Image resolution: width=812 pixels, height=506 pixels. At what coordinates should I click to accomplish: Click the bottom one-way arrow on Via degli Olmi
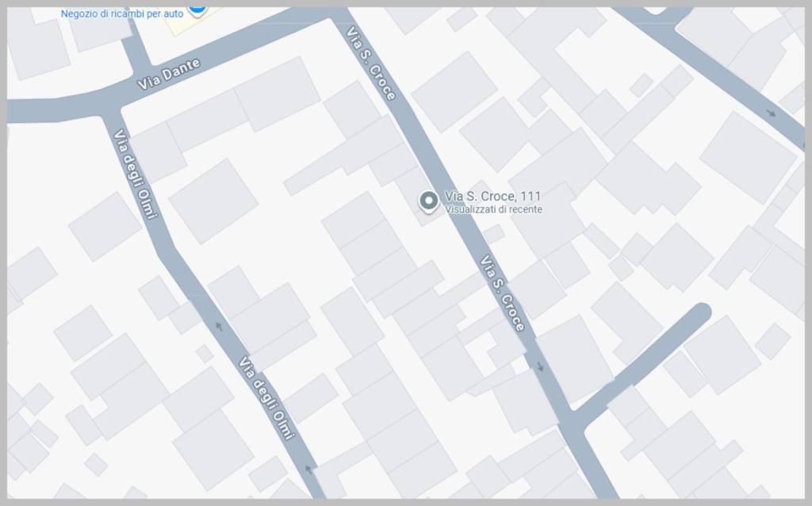click(x=309, y=470)
